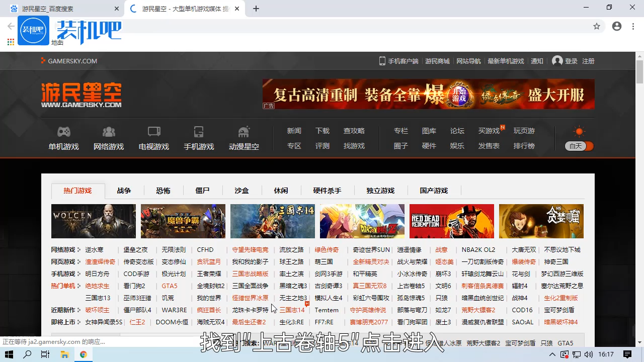The width and height of the screenshot is (644, 362).
Task: Click the 网络游戏 people icon
Action: pos(109,132)
